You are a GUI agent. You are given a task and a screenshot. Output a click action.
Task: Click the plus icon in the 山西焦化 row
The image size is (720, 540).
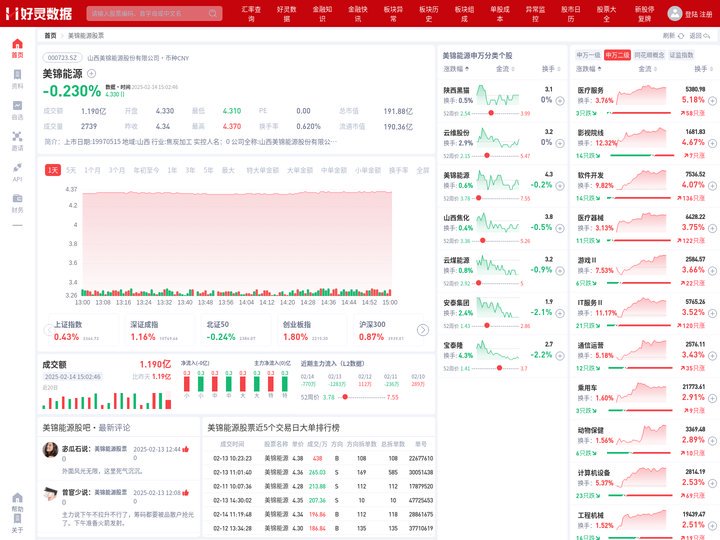560,228
